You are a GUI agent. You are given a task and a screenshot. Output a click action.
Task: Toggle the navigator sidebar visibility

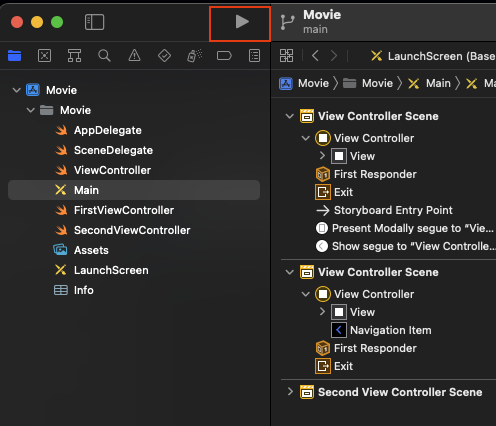pos(94,22)
